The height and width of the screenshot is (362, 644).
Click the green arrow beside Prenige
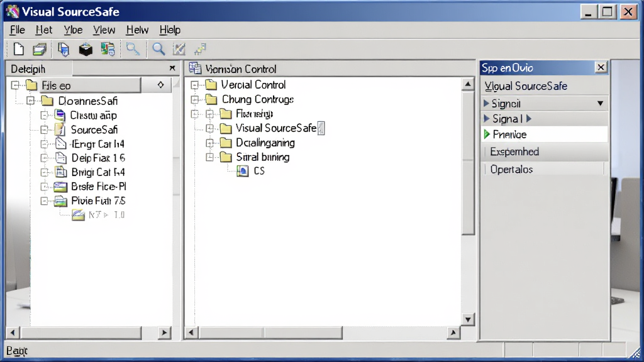tap(487, 134)
